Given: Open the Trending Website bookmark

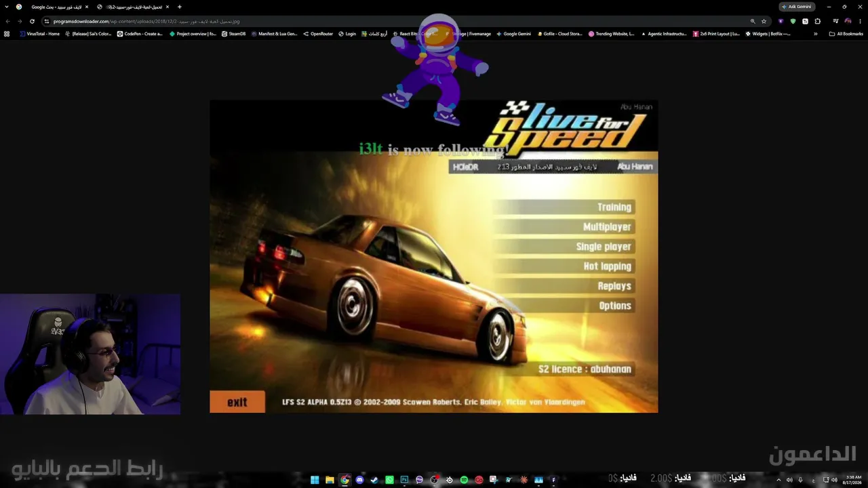Looking at the screenshot, I should click(612, 33).
